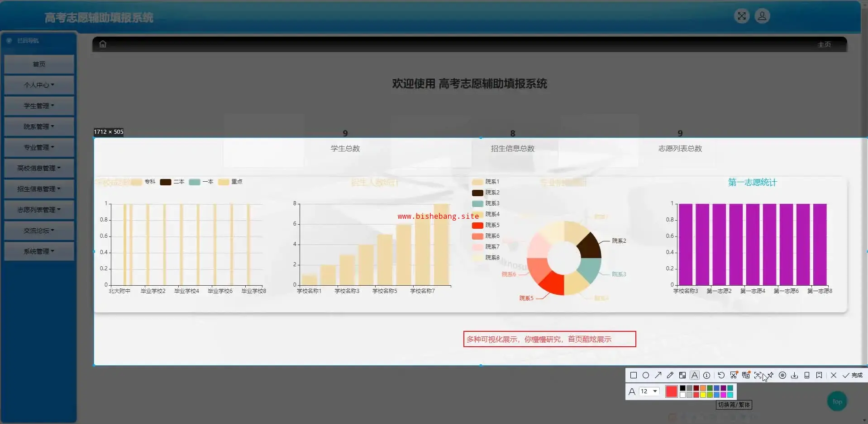868x424 pixels.
Task: Select the text annotation tool in toolbar
Action: point(695,375)
